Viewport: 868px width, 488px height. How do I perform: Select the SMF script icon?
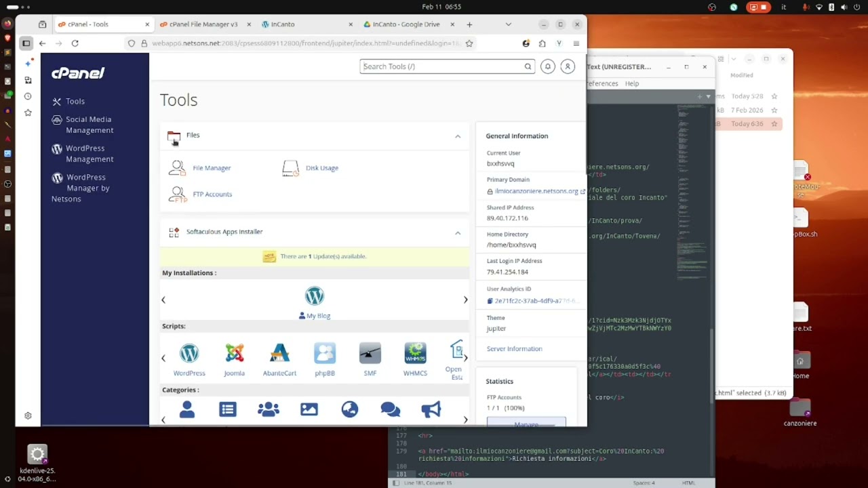point(370,353)
